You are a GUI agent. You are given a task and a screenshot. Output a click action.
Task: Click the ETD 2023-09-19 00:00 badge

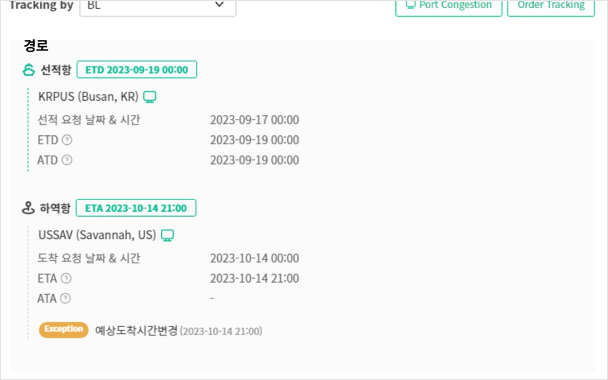(136, 70)
